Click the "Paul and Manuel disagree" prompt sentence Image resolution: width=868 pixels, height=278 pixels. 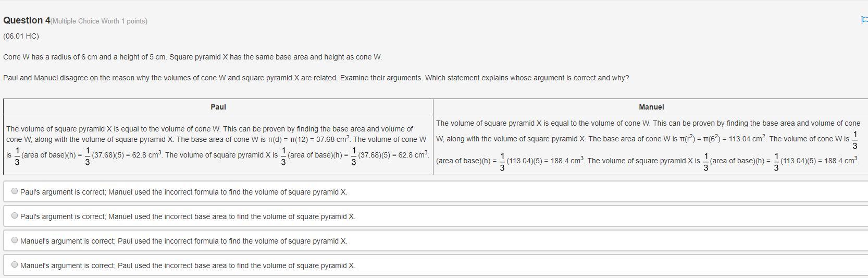click(316, 78)
